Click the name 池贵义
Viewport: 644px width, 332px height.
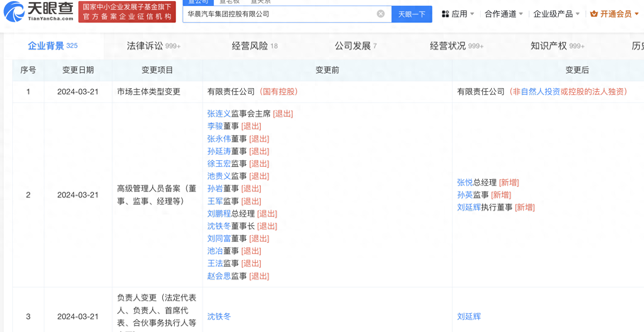pos(219,176)
